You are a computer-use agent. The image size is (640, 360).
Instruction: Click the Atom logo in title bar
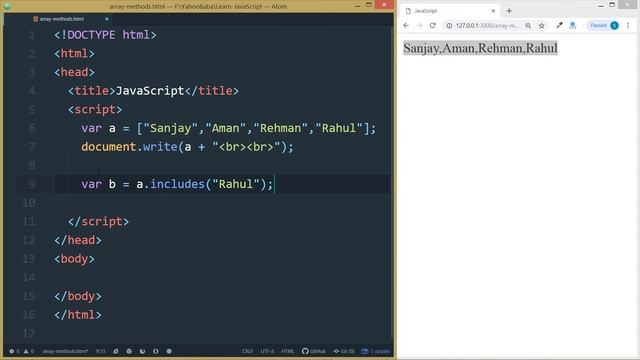point(7,6)
